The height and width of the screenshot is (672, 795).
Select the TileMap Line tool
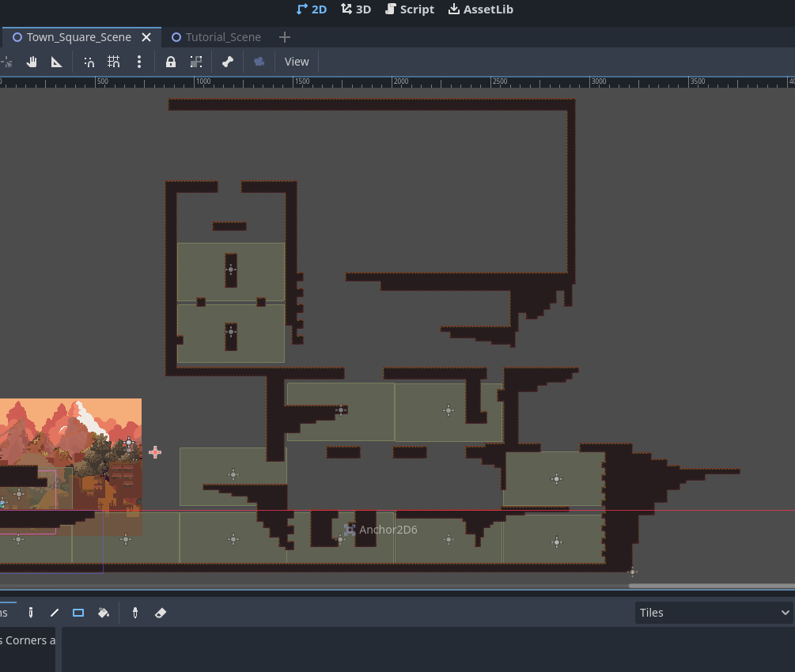(55, 613)
